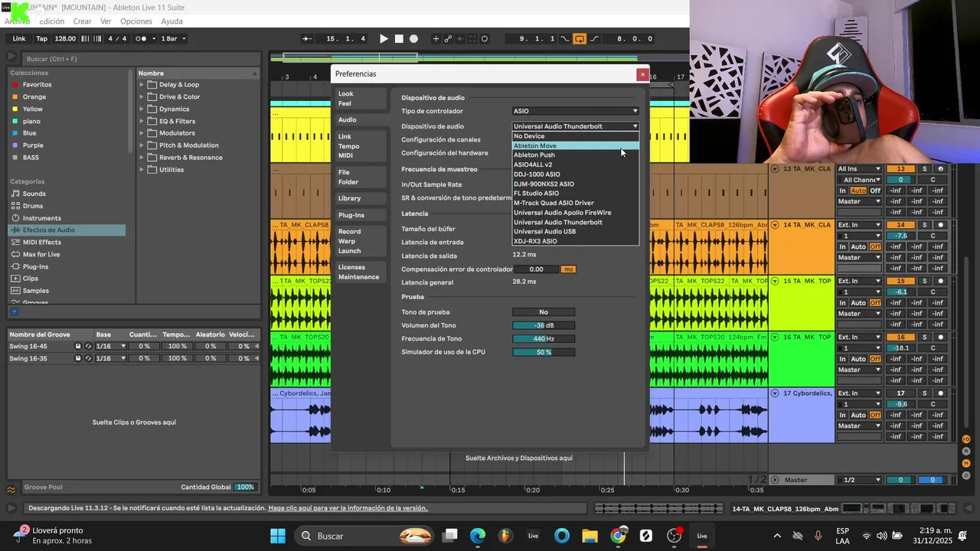The image size is (980, 551).
Task: Open the Look Feel preferences tab
Action: point(361,99)
